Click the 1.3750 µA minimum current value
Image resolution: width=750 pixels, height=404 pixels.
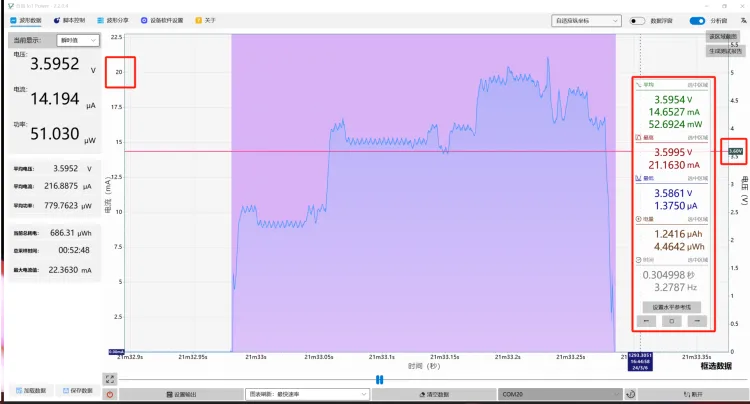point(675,206)
